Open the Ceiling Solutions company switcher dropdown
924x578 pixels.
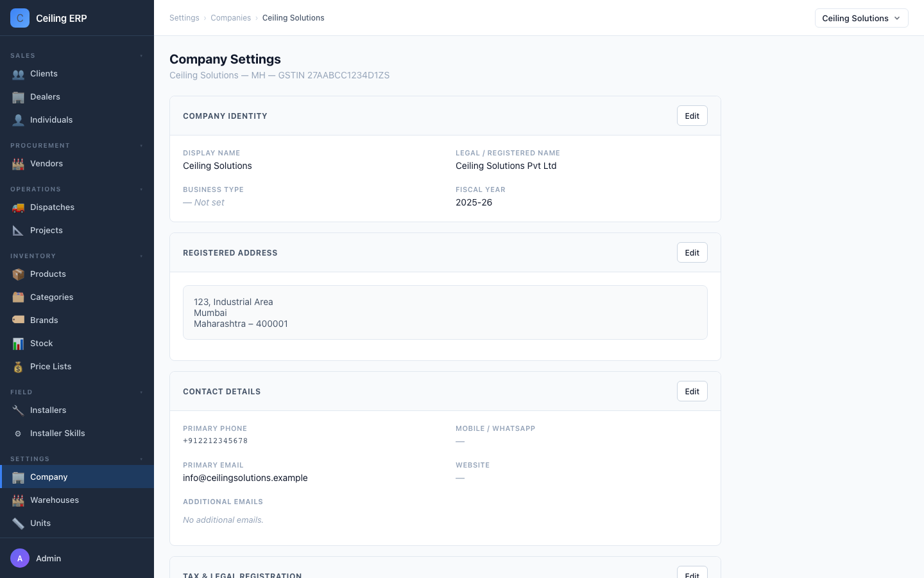(x=861, y=18)
